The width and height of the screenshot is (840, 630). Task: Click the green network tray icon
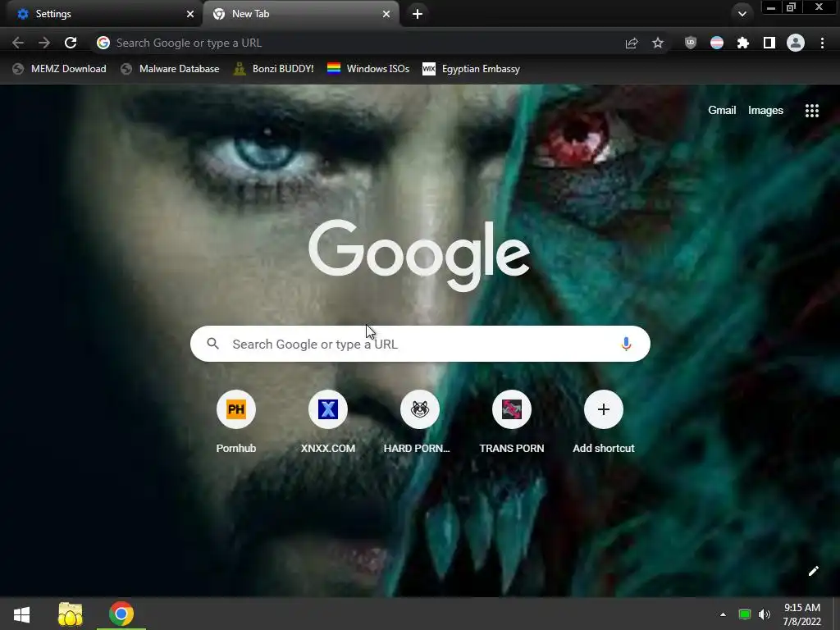click(745, 614)
